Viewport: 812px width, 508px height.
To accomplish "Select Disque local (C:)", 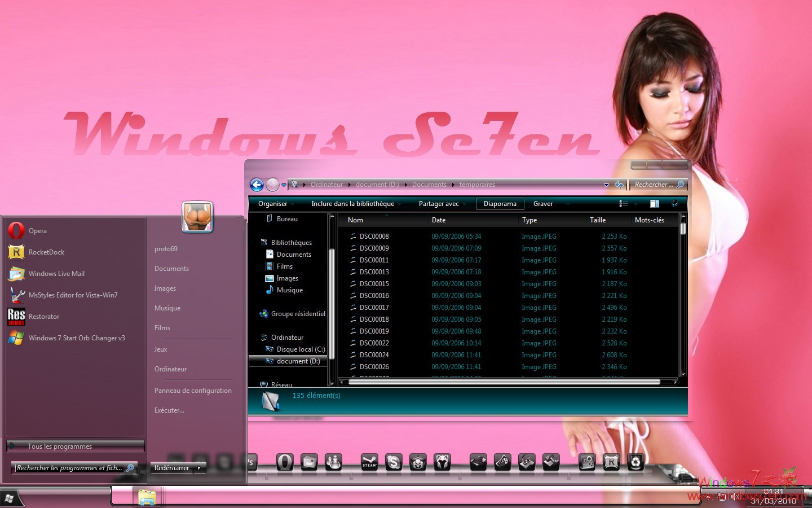I will pos(301,349).
